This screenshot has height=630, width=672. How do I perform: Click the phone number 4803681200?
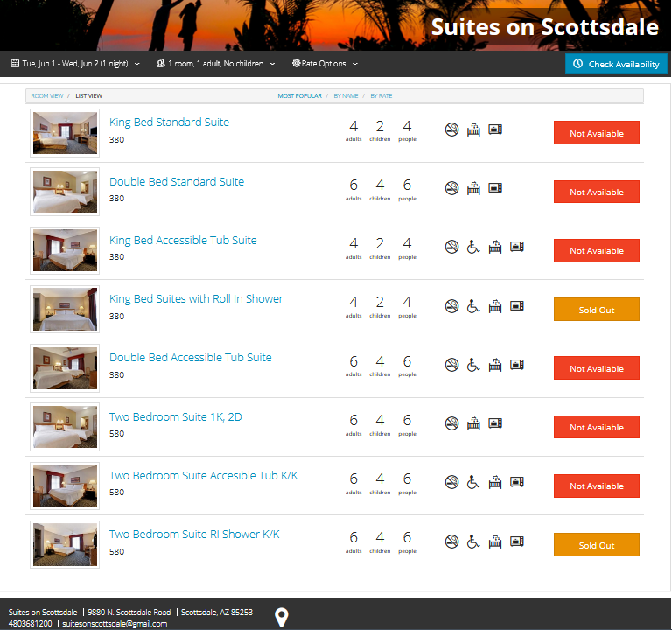coord(30,624)
